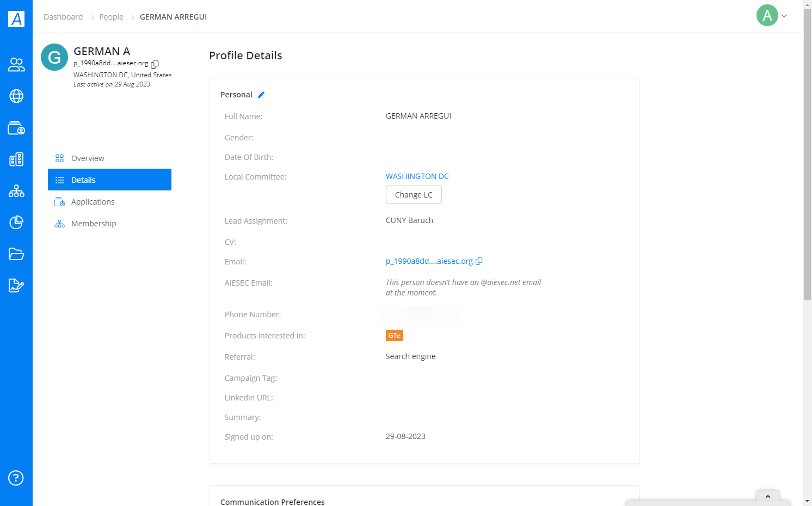Open the pie chart analytics icon
Viewport: 812px width, 506px height.
[x=16, y=223]
